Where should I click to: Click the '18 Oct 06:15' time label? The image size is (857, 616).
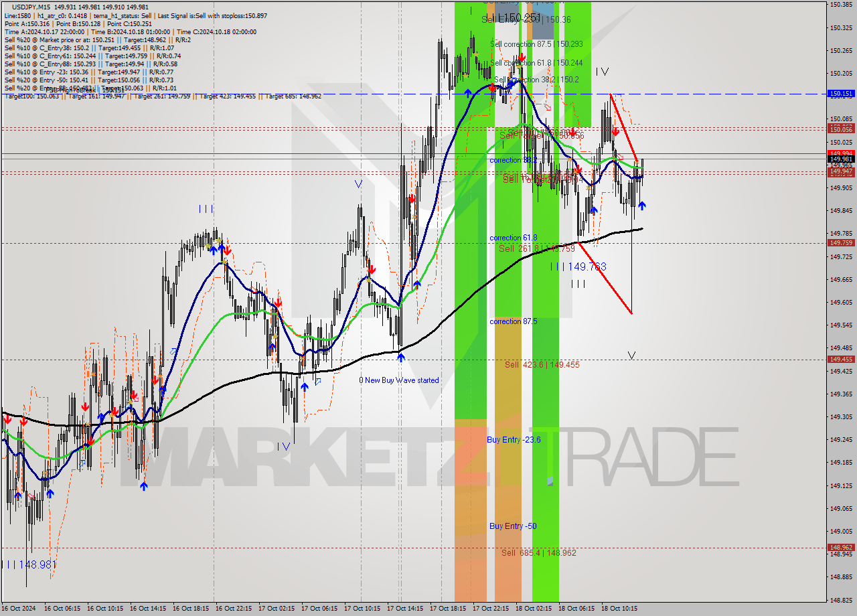(576, 609)
